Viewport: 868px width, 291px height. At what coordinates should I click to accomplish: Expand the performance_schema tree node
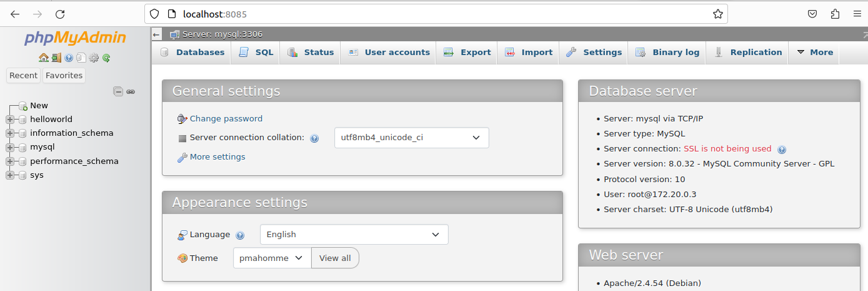coord(10,161)
